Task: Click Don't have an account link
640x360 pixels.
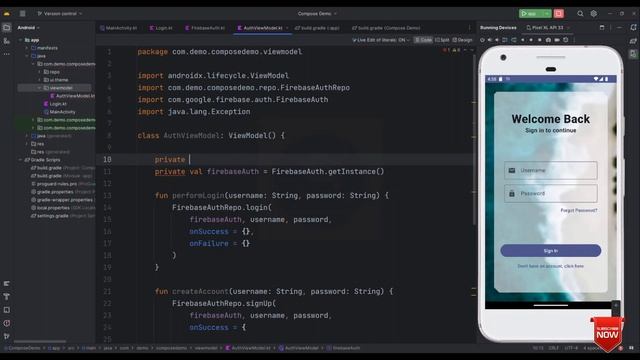Action: pos(551,266)
